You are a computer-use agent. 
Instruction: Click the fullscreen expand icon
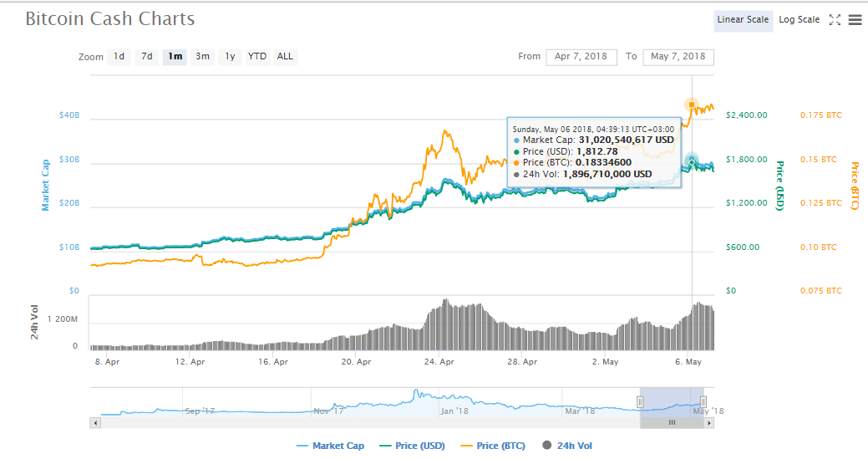click(x=834, y=20)
